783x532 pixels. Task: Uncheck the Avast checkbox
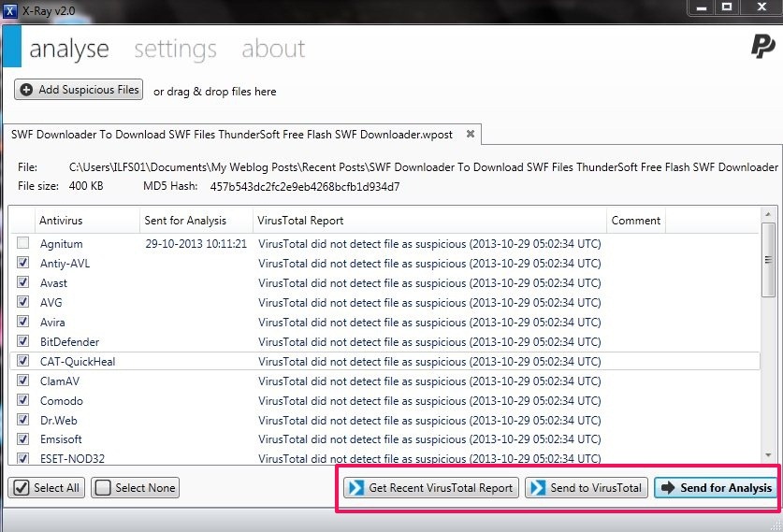pyautogui.click(x=23, y=282)
